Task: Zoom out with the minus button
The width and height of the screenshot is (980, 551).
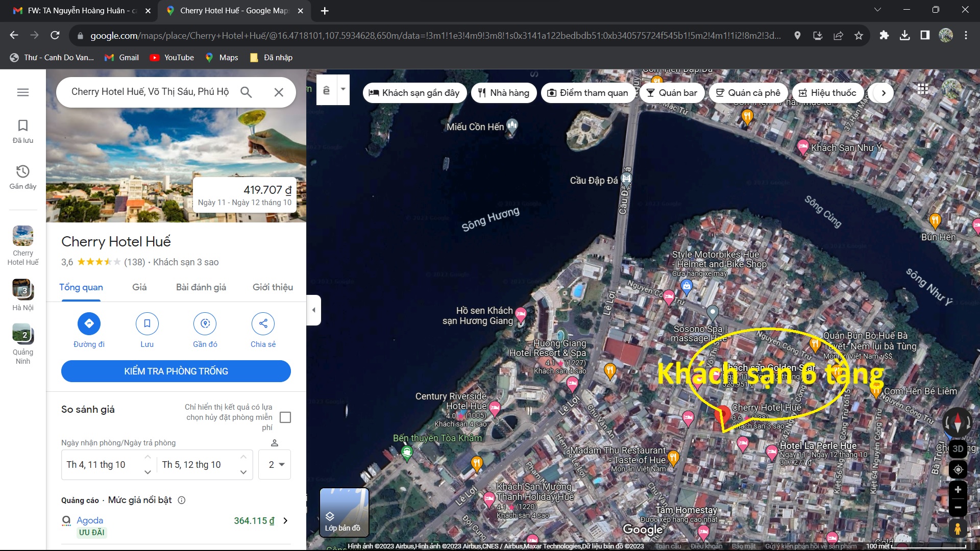Action: (958, 508)
